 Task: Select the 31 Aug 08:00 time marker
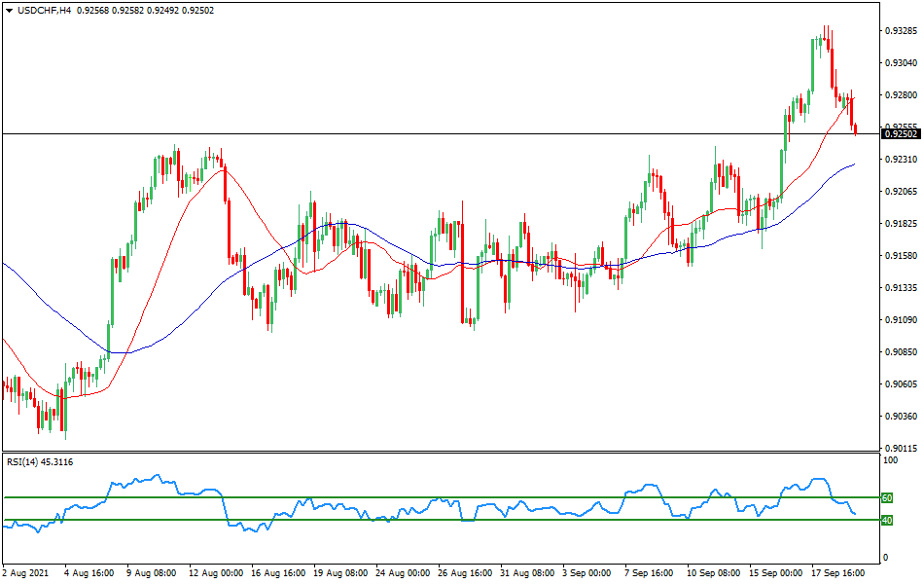tap(527, 573)
